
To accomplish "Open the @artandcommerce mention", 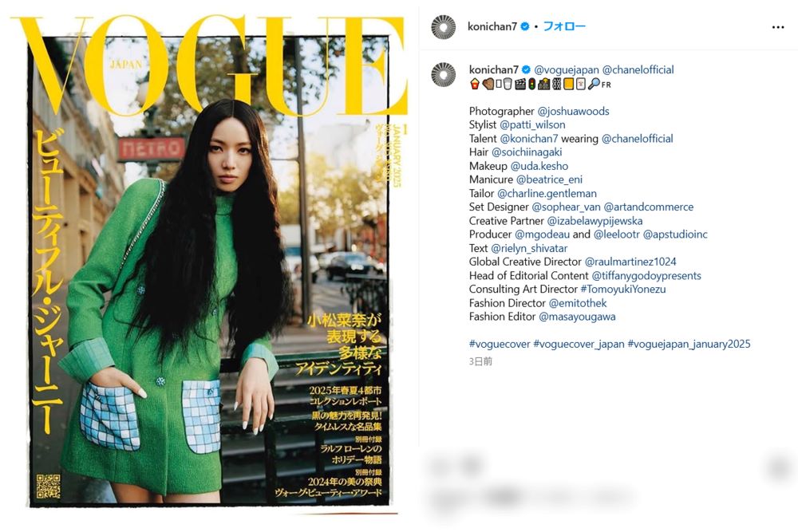I will pos(648,207).
